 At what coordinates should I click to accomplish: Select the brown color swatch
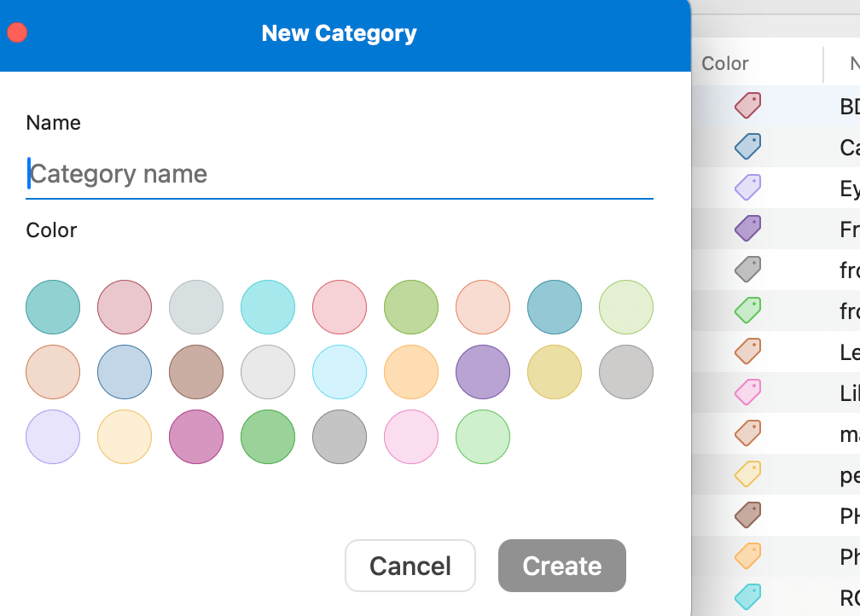[196, 372]
